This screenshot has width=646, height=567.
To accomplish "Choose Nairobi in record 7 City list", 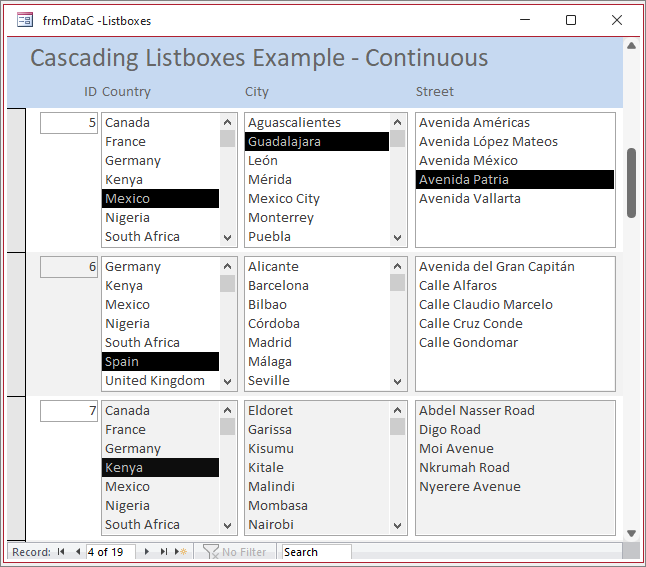I will coord(317,524).
